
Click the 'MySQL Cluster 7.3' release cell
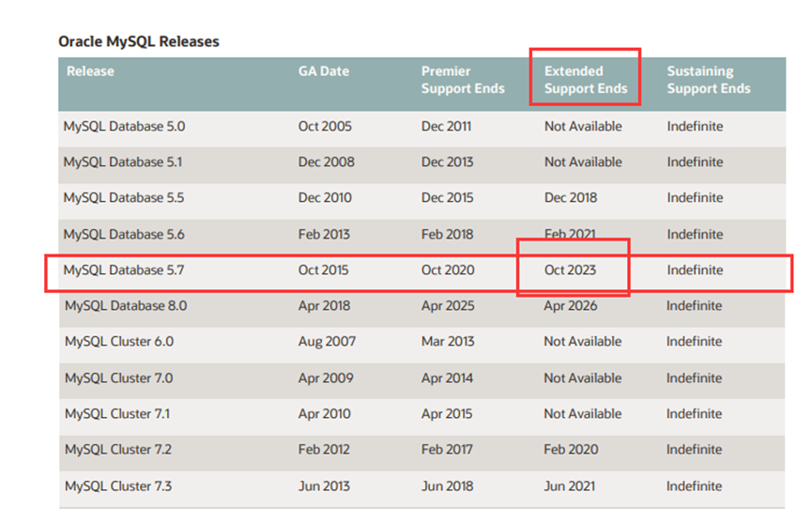pyautogui.click(x=118, y=486)
